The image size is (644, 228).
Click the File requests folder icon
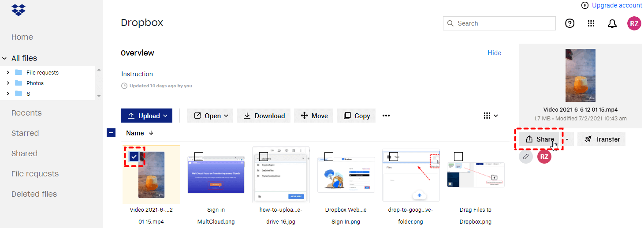[x=19, y=72]
